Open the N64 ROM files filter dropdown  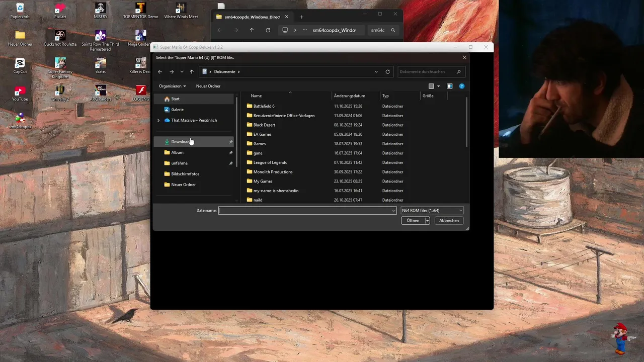coord(432,211)
